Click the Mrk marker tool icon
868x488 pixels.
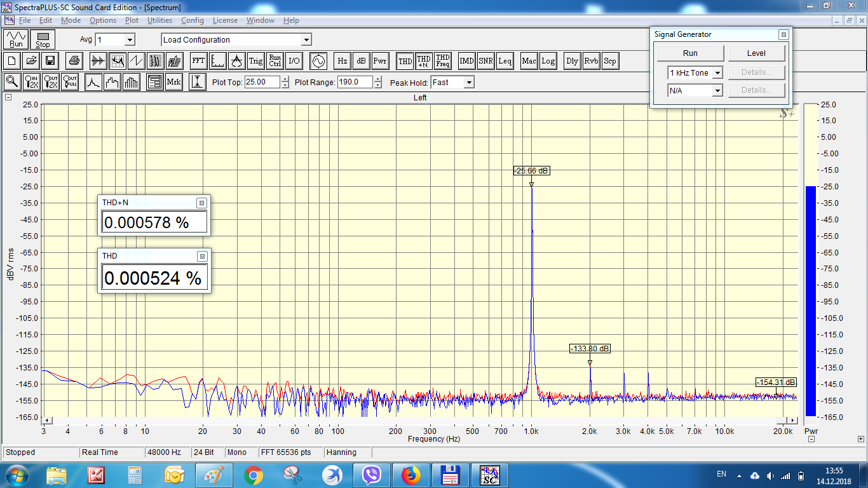(173, 82)
